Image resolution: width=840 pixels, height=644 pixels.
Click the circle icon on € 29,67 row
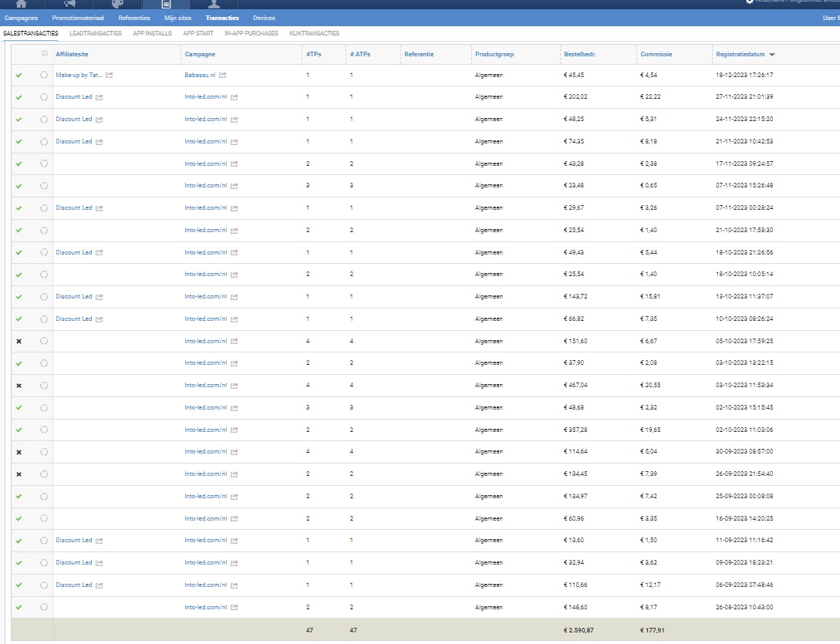point(44,208)
